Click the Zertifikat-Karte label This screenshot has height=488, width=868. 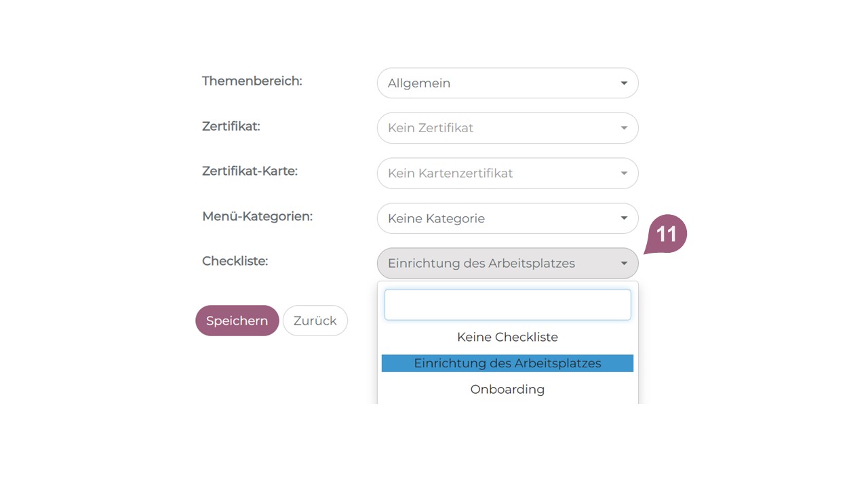[250, 171]
